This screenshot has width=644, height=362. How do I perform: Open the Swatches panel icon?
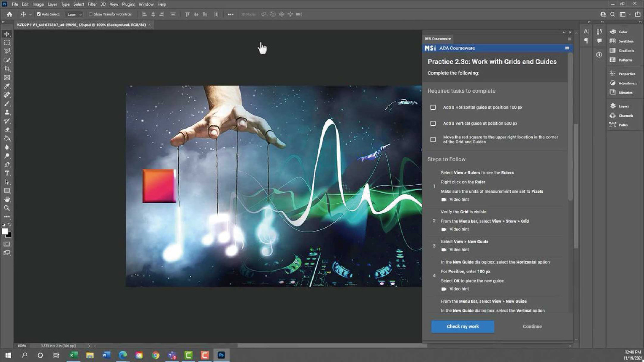point(613,41)
